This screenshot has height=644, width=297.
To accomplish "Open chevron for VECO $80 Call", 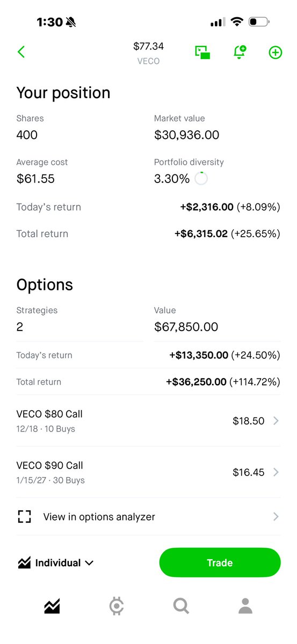I will 276,421.
